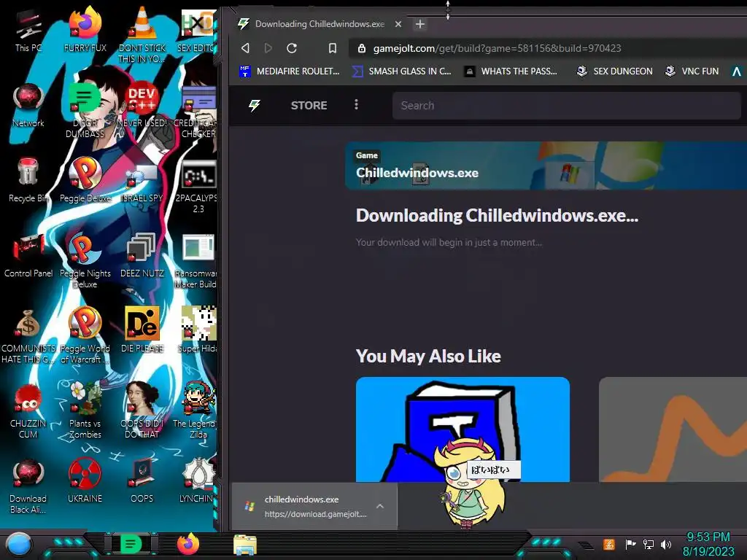Image resolution: width=747 pixels, height=560 pixels.
Task: Open the Recycle Bin
Action: 28,180
